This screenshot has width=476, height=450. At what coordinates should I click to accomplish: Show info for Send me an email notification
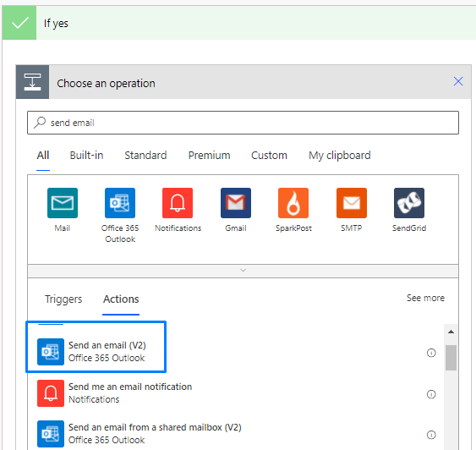[x=431, y=394]
